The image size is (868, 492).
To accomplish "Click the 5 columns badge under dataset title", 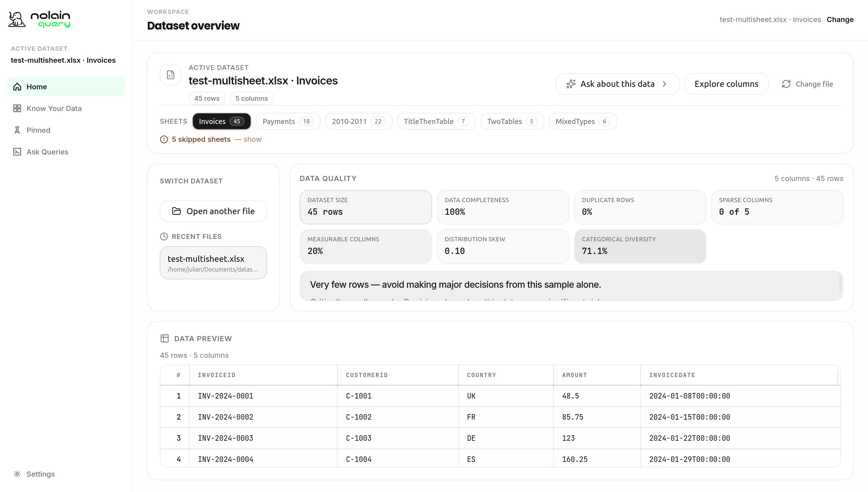I will (252, 98).
